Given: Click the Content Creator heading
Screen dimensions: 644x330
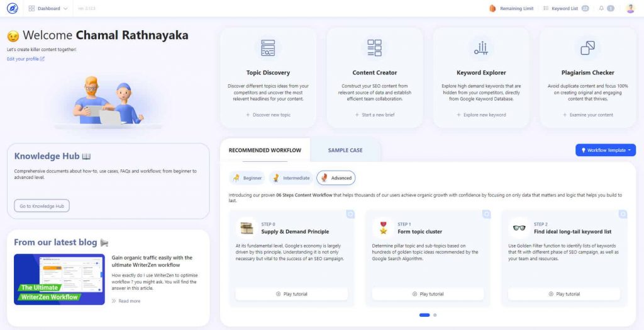Looking at the screenshot, I should (375, 73).
